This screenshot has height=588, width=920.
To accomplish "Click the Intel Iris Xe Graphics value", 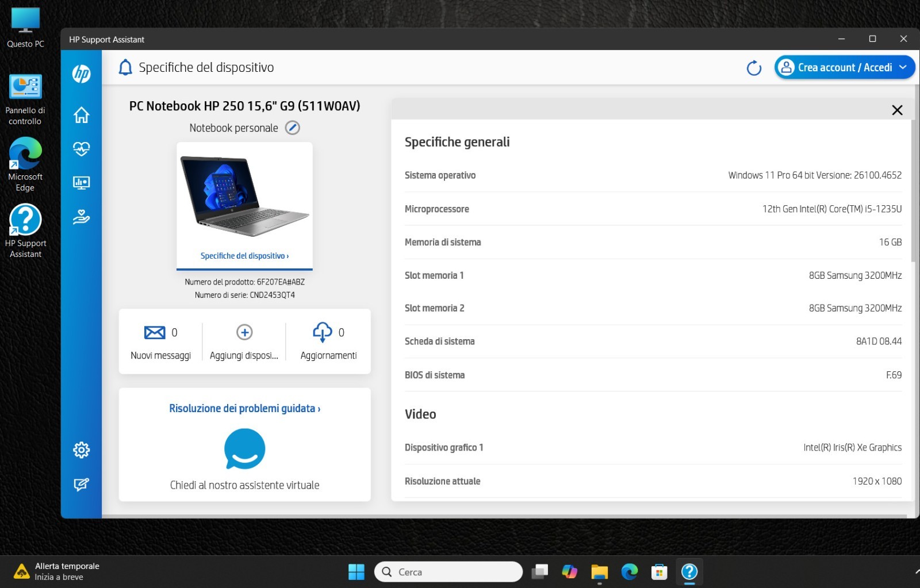I will point(852,448).
